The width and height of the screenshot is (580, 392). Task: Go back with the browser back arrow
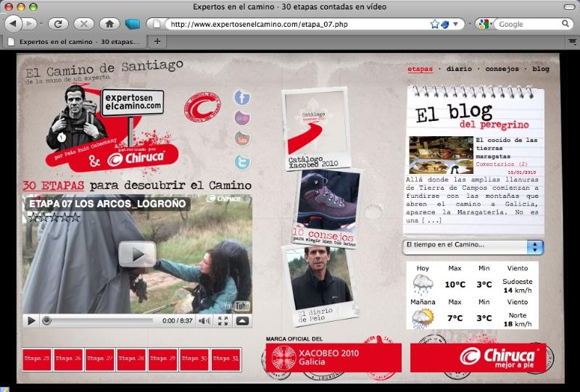point(13,24)
